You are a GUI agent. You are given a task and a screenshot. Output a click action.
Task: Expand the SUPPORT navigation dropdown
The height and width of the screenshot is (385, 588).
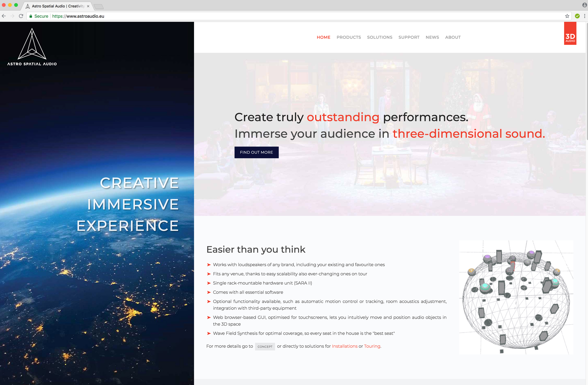pos(409,37)
